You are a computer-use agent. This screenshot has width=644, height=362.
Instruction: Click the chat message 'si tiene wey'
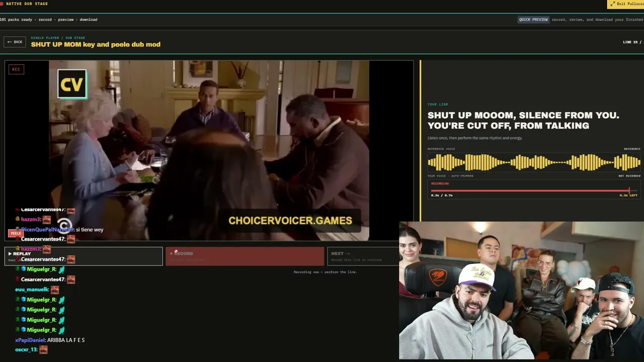(x=90, y=230)
